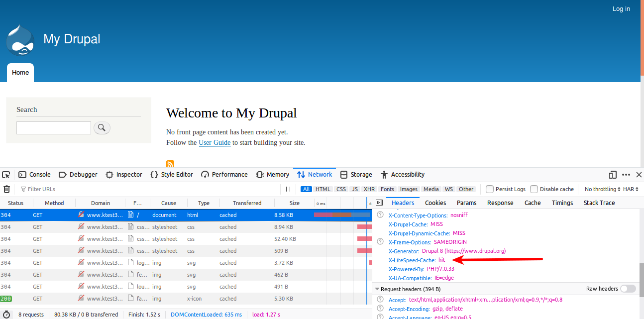644x319 pixels.
Task: Click the Filter URLs input field
Action: pos(149,189)
